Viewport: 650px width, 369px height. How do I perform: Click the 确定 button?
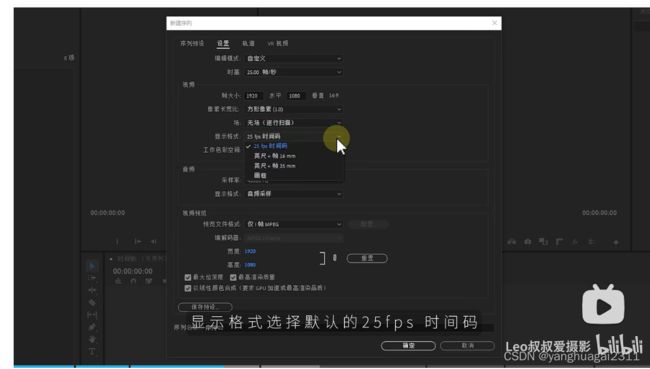click(408, 345)
